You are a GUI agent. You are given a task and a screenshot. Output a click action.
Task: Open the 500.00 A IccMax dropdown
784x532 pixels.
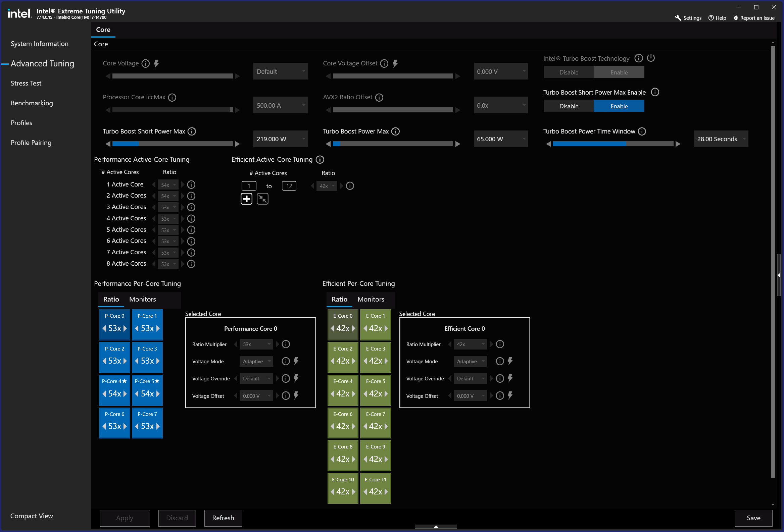point(280,106)
